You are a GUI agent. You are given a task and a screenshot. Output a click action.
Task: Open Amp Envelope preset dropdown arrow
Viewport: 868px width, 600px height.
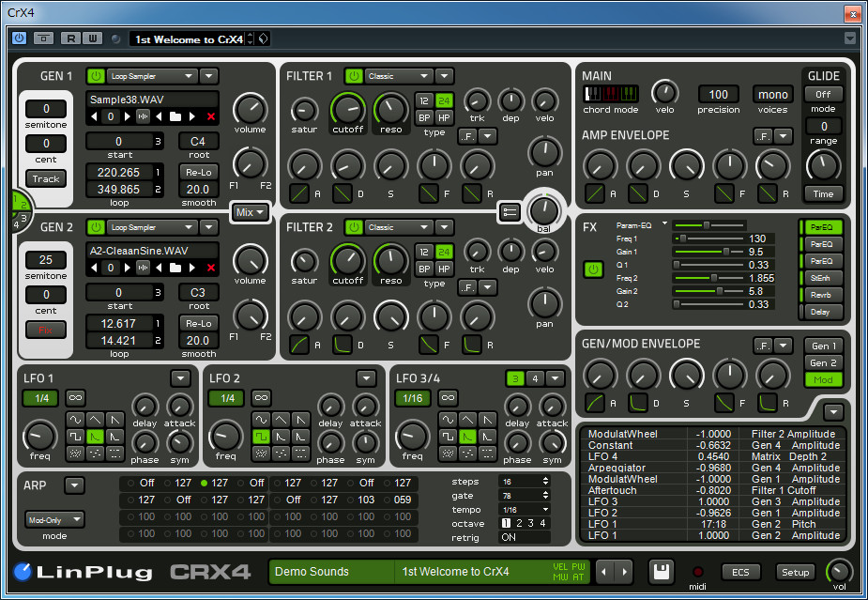[784, 136]
